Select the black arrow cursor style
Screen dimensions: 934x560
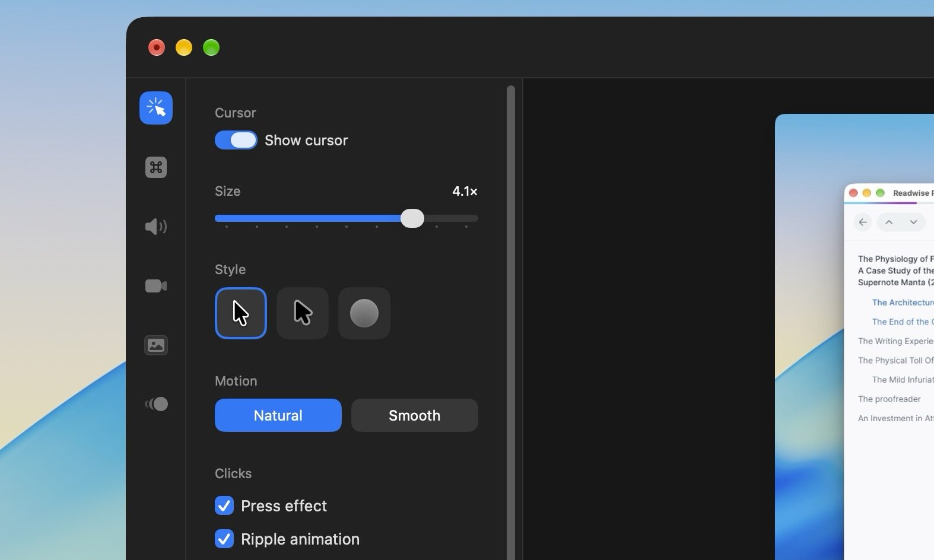click(303, 313)
